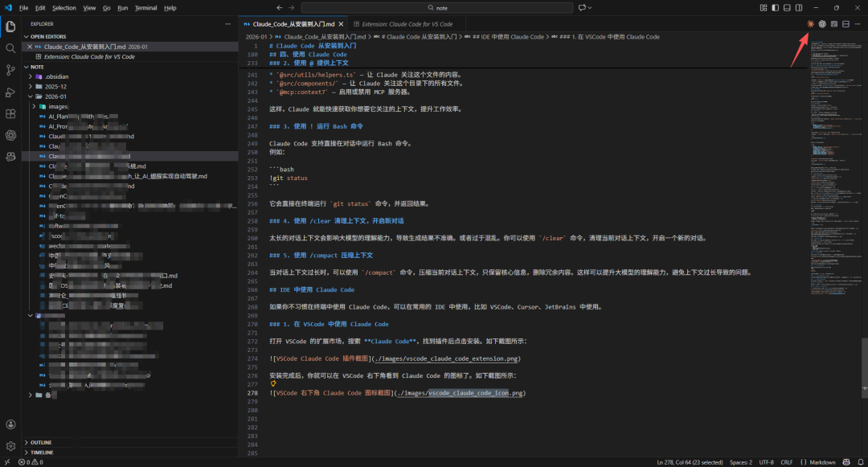Screen dimensions: 868x467
Task: Launch Claude Code via orange spark icon
Action: (810, 24)
